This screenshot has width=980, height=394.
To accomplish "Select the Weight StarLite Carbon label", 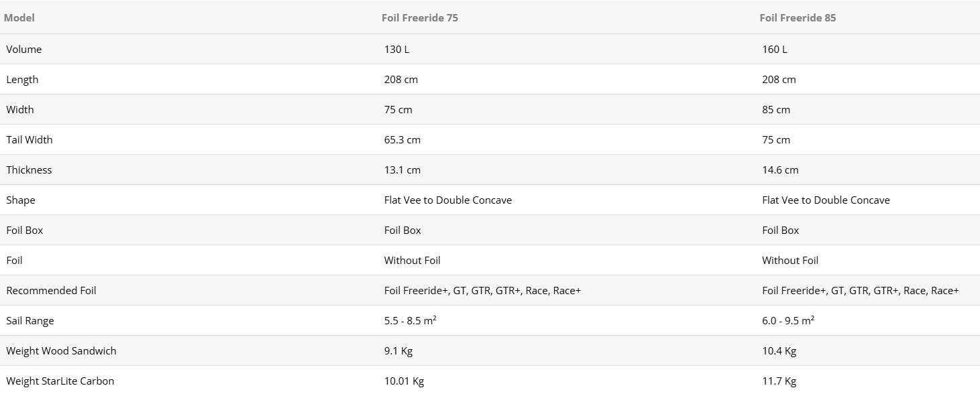I will click(x=60, y=381).
